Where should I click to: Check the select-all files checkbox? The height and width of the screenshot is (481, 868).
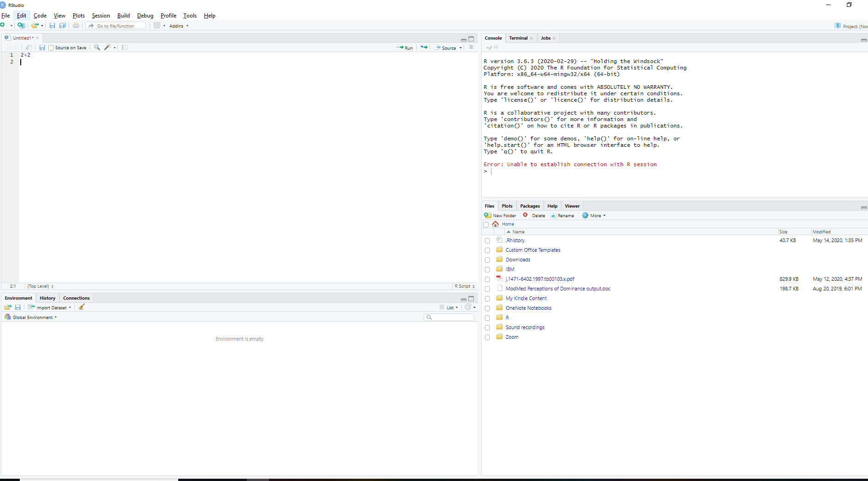tap(486, 225)
